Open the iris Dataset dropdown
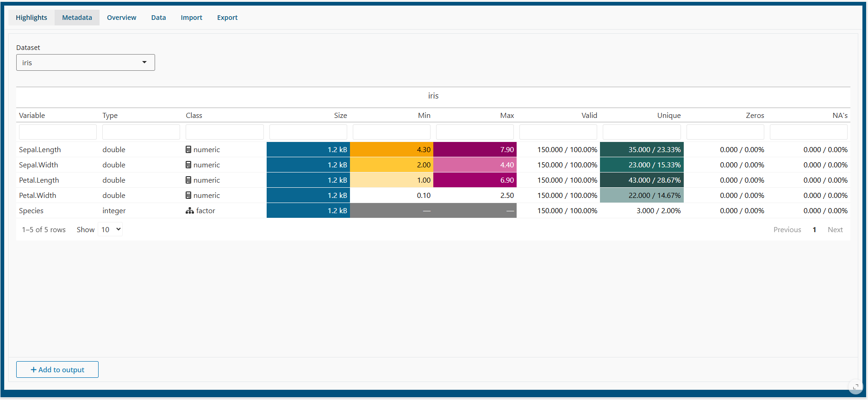This screenshot has height=400, width=868. click(86, 63)
